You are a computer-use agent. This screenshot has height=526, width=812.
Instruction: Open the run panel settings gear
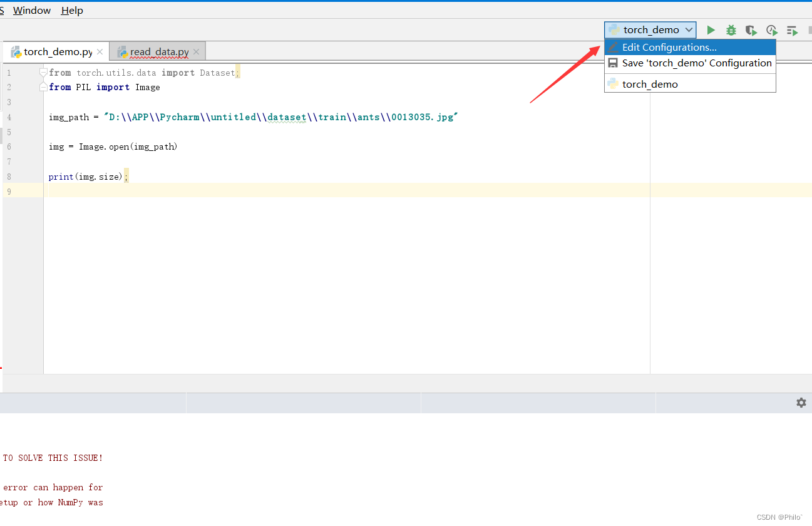(801, 403)
